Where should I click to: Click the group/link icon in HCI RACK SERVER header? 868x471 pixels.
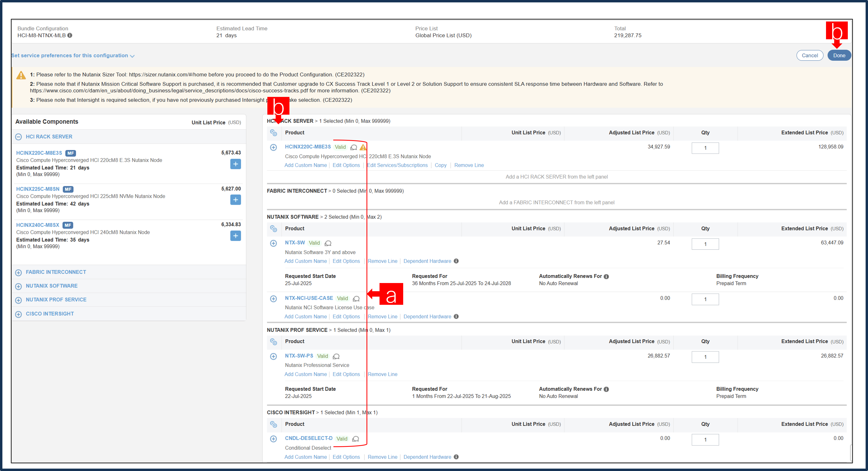point(274,133)
